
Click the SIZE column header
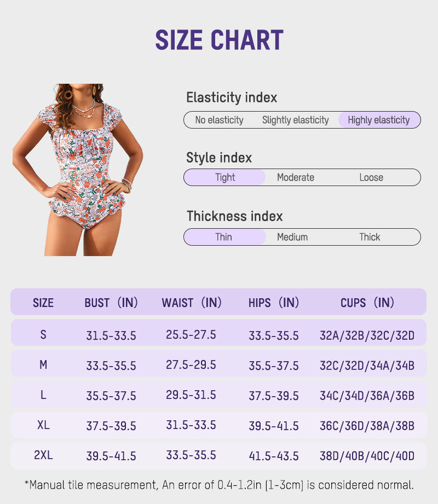click(x=43, y=303)
